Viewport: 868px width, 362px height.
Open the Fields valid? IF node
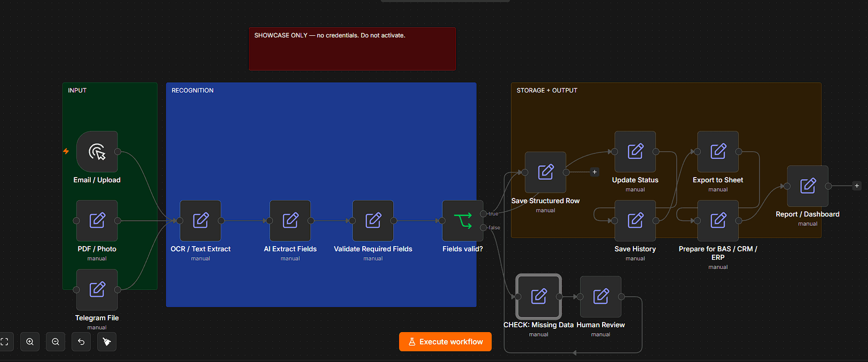[463, 221]
